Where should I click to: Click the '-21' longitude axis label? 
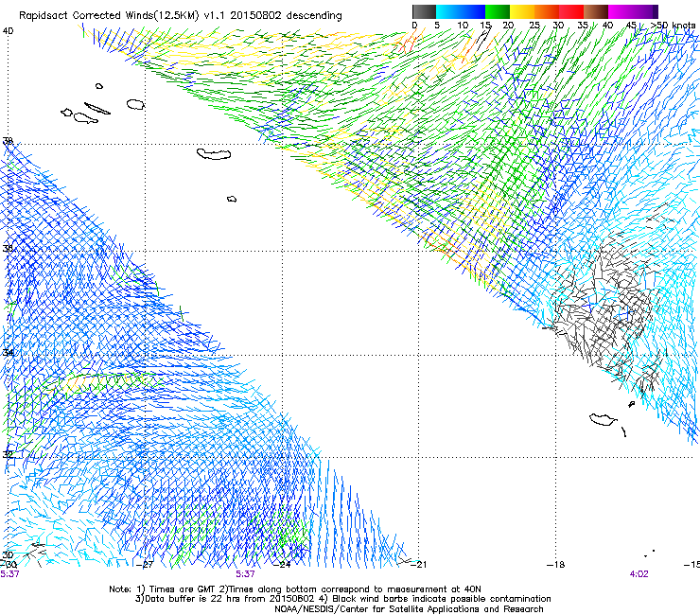click(x=418, y=565)
